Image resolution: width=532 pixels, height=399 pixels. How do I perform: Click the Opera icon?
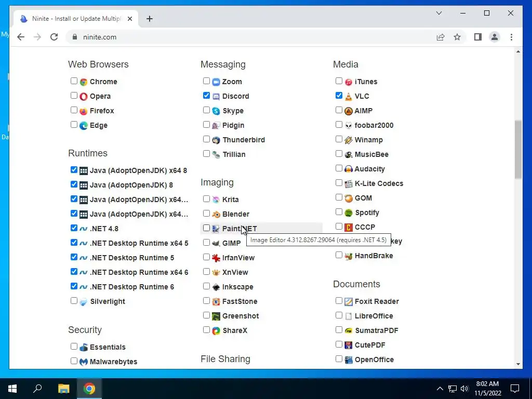pos(84,96)
